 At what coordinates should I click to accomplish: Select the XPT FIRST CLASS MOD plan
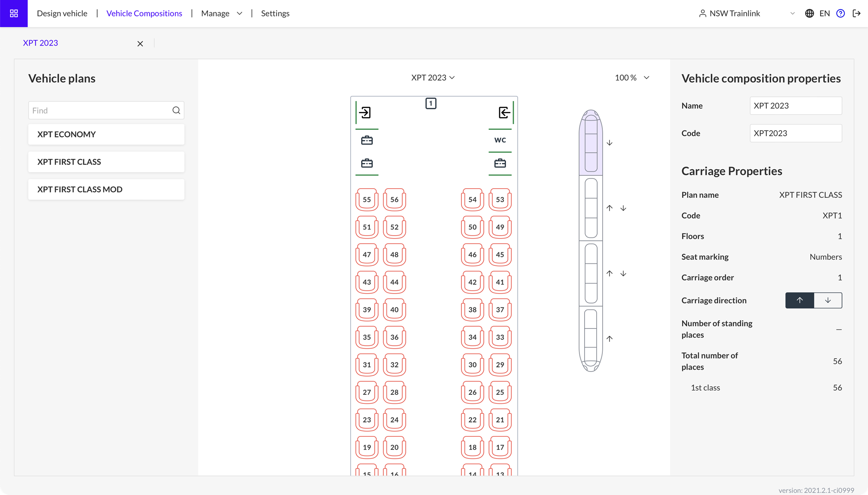click(106, 189)
